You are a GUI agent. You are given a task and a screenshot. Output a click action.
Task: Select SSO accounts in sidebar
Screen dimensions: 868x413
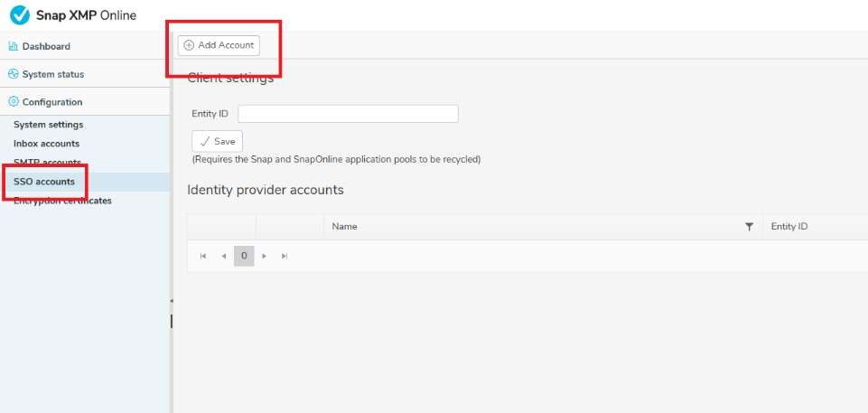pyautogui.click(x=44, y=182)
